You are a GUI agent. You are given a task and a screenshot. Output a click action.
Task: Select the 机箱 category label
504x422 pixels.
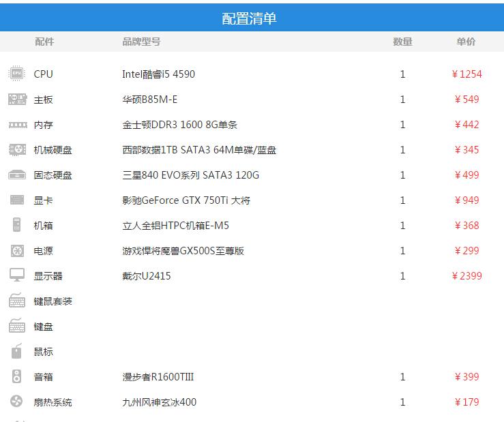coord(43,226)
